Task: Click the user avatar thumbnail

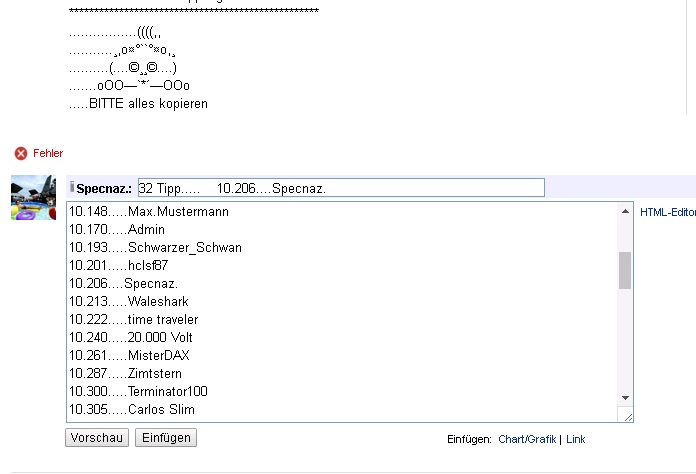Action: tap(33, 197)
